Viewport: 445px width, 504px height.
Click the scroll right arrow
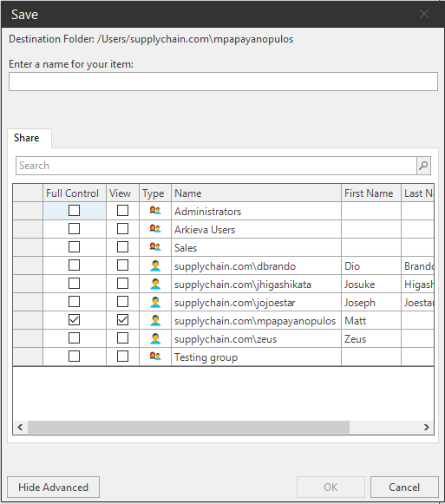[x=427, y=427]
